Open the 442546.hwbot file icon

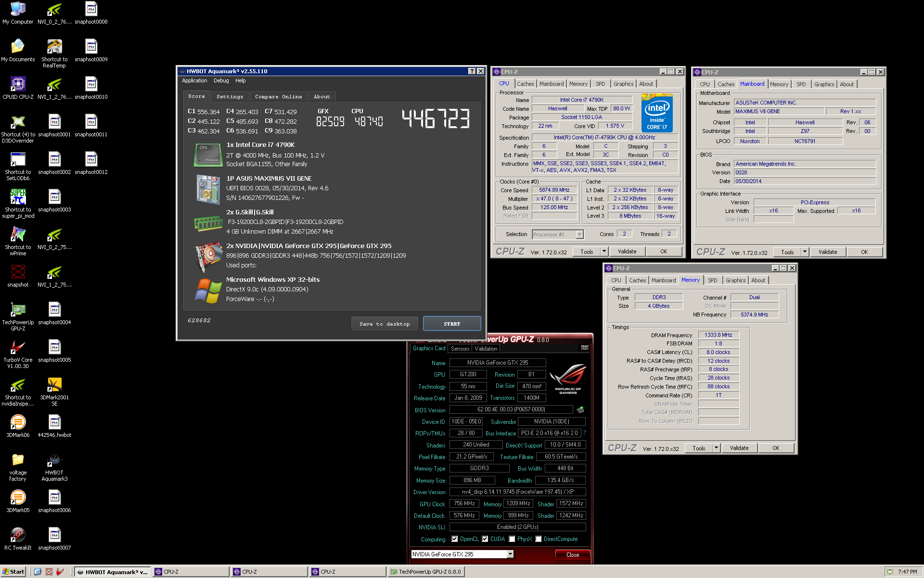point(54,426)
